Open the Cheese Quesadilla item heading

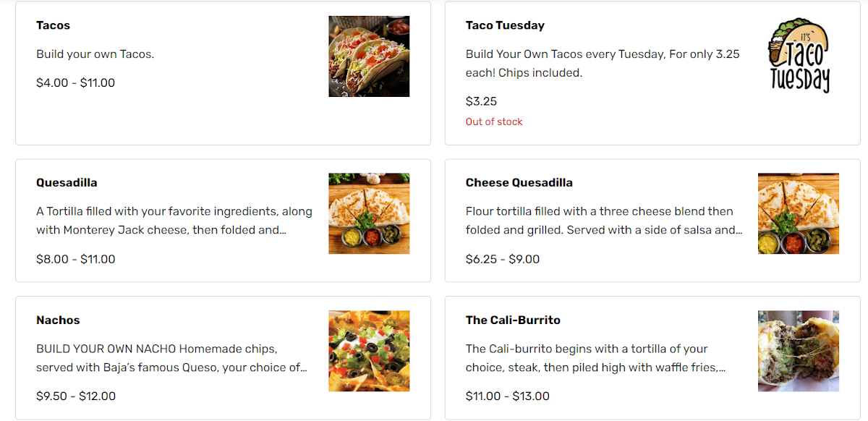click(519, 182)
